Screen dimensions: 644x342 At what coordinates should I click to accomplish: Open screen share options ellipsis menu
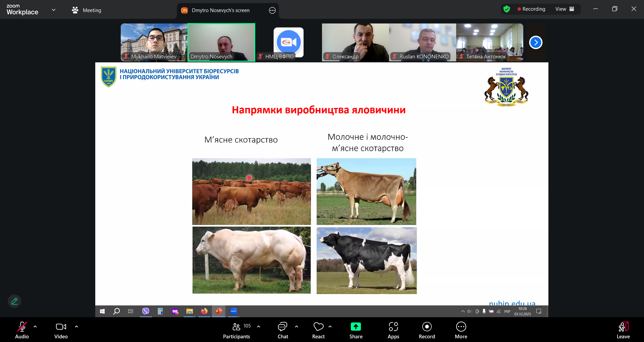[x=272, y=10]
